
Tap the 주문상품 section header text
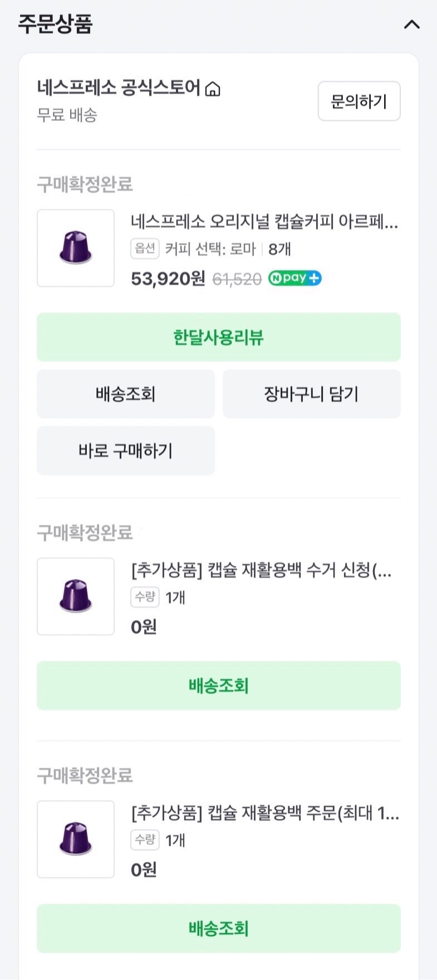[55, 25]
